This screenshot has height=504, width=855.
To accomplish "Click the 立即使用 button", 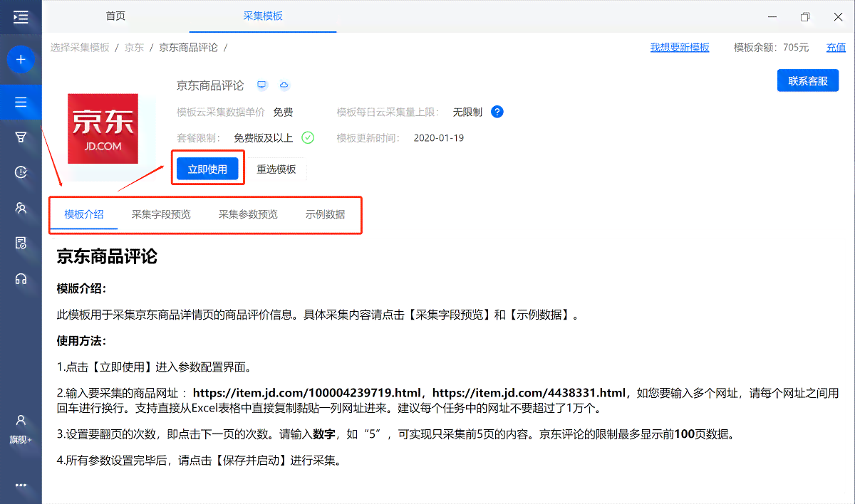I will pyautogui.click(x=207, y=169).
